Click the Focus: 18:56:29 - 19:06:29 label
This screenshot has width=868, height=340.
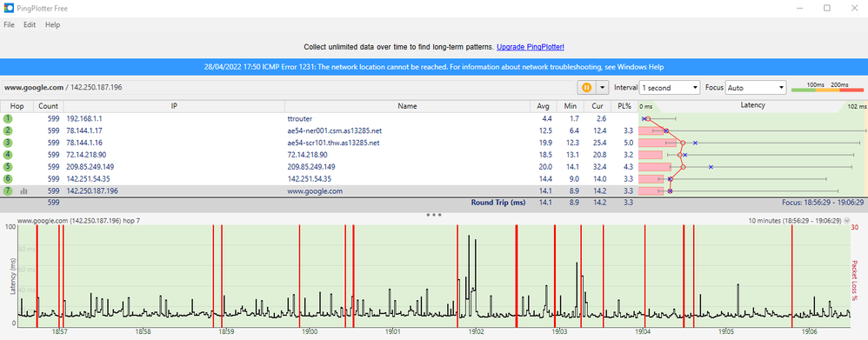click(x=823, y=203)
